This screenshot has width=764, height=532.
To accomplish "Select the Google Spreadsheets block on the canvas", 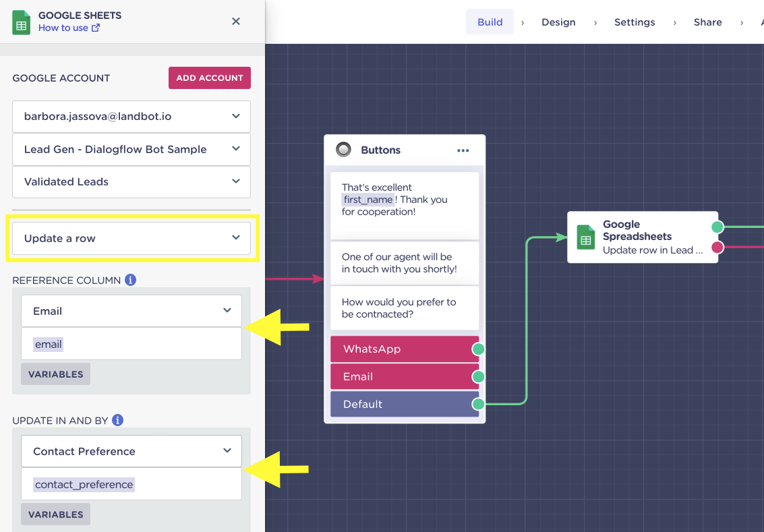I will click(x=643, y=237).
